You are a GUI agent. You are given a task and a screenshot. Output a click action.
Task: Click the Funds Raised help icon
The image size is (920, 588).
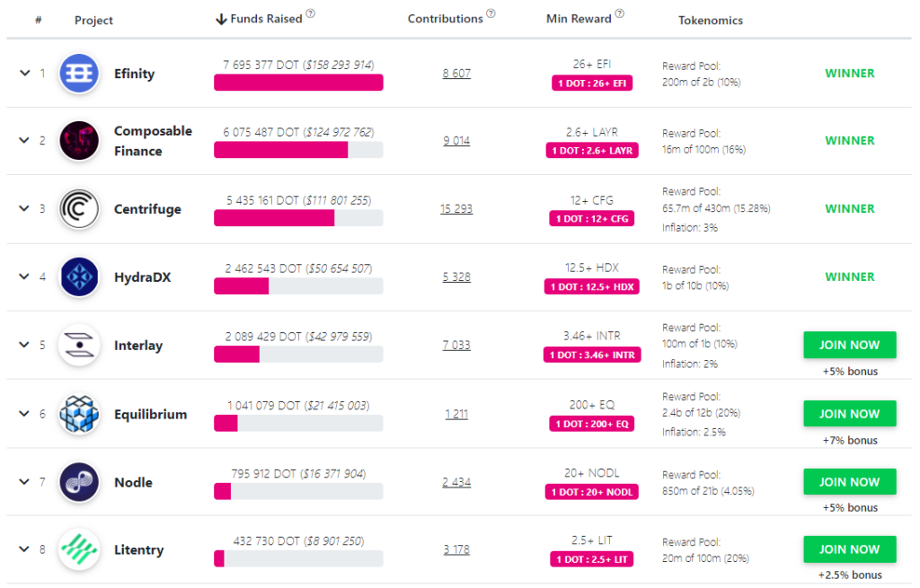point(311,14)
